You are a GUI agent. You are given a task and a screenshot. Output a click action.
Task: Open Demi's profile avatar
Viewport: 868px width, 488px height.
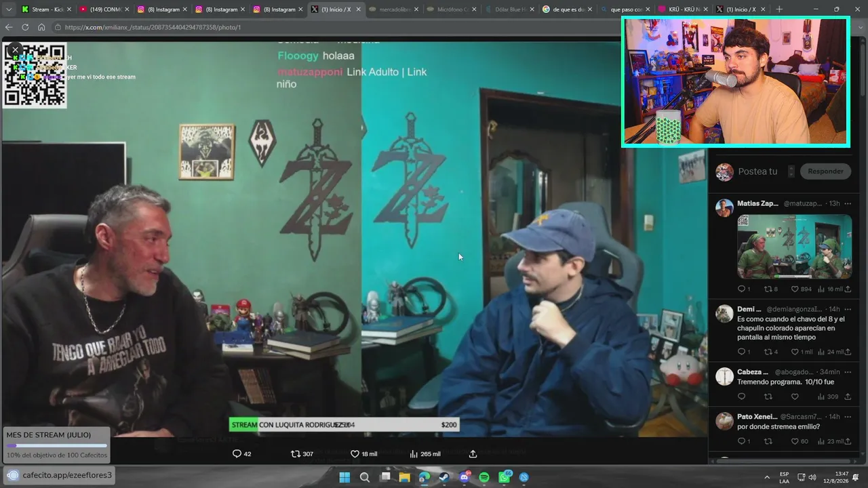click(x=724, y=313)
